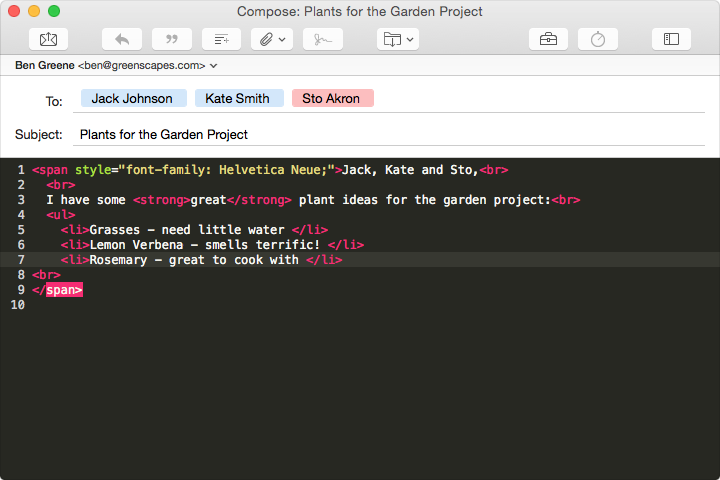Click the toolbox briefcase icon
This screenshot has height=480, width=720.
tap(548, 39)
